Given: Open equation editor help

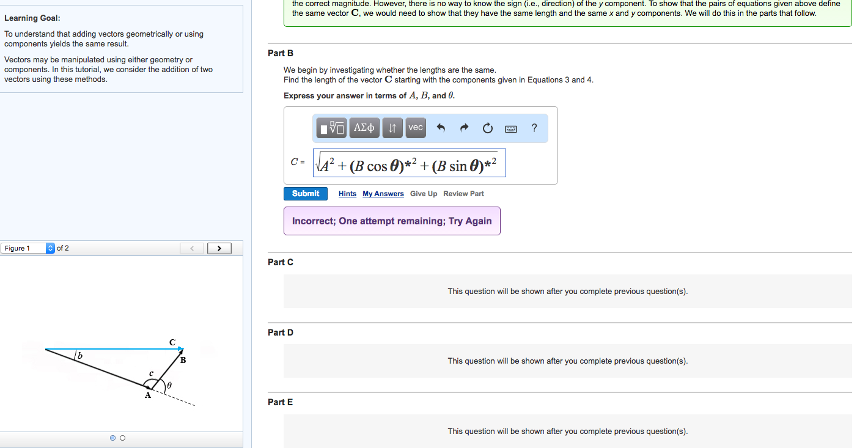Looking at the screenshot, I should pos(534,128).
